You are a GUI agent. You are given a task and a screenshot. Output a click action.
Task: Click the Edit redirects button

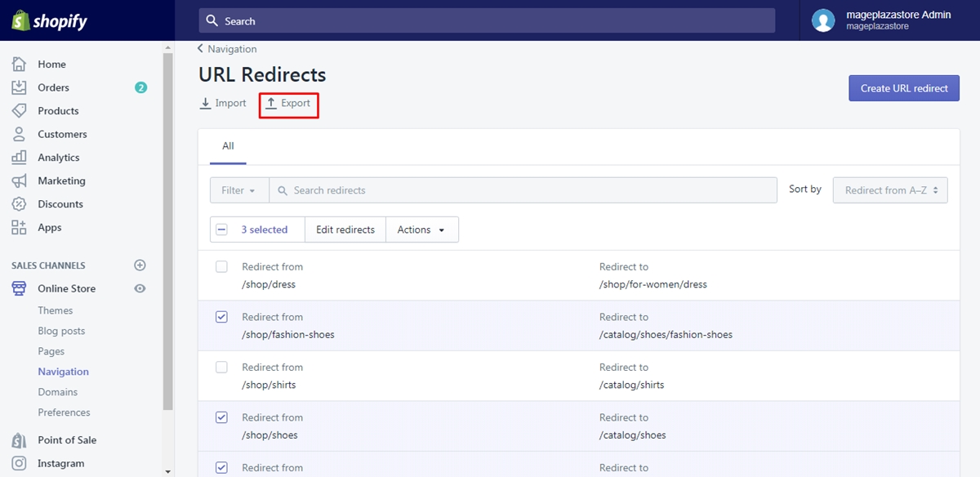coord(345,230)
